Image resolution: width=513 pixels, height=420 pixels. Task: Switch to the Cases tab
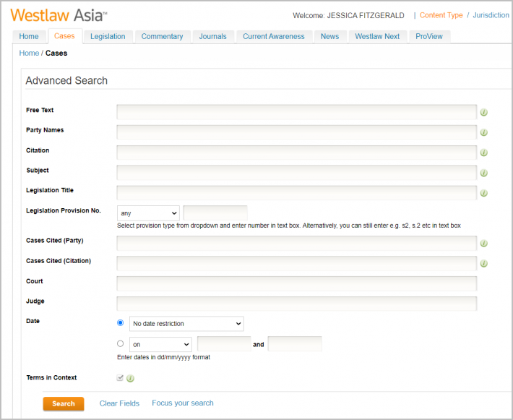(x=64, y=36)
